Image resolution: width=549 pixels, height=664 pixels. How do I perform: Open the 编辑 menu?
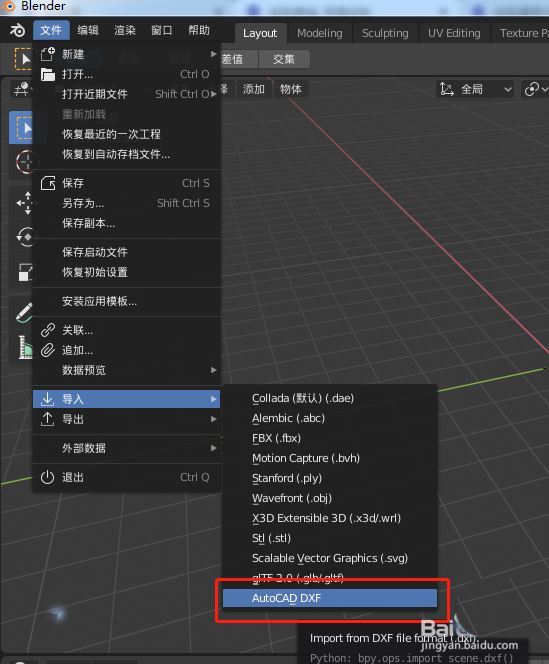(88, 30)
